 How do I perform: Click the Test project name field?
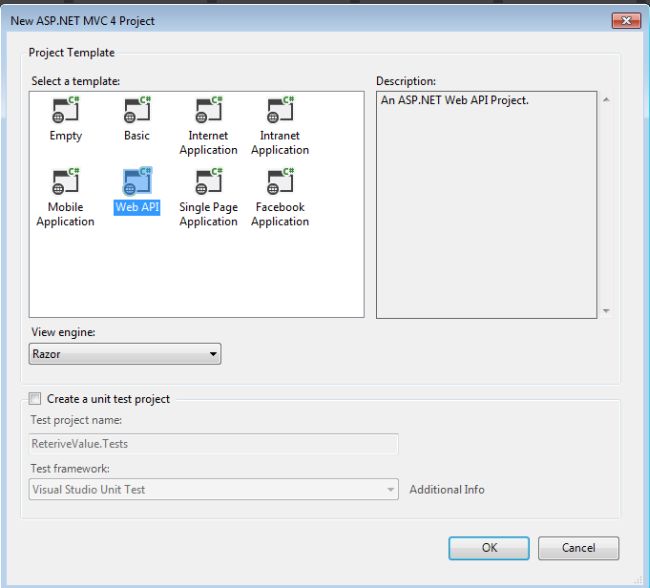tap(213, 444)
